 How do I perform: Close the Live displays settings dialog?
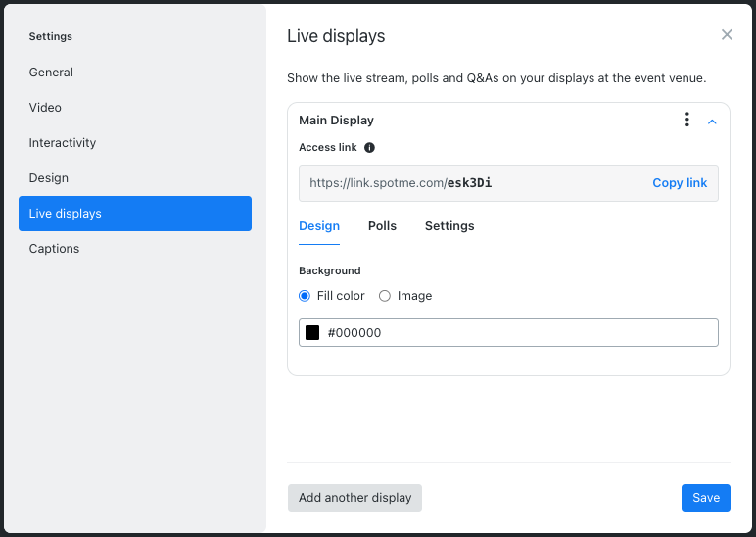727,34
